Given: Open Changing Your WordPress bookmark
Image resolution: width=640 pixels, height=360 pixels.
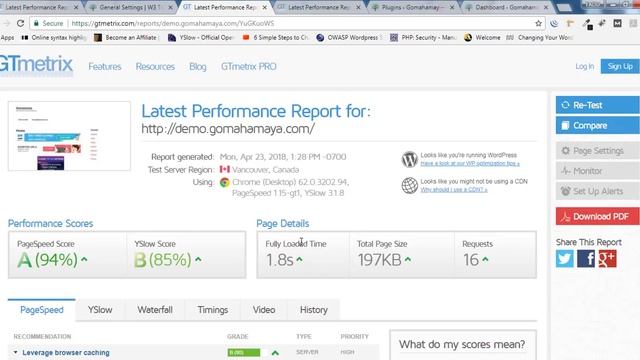Looking at the screenshot, I should coord(540,38).
